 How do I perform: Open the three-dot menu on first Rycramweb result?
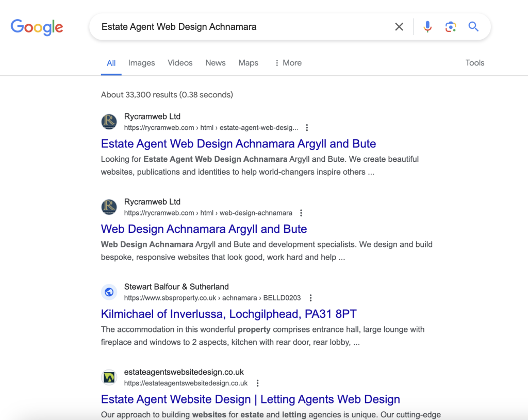307,127
